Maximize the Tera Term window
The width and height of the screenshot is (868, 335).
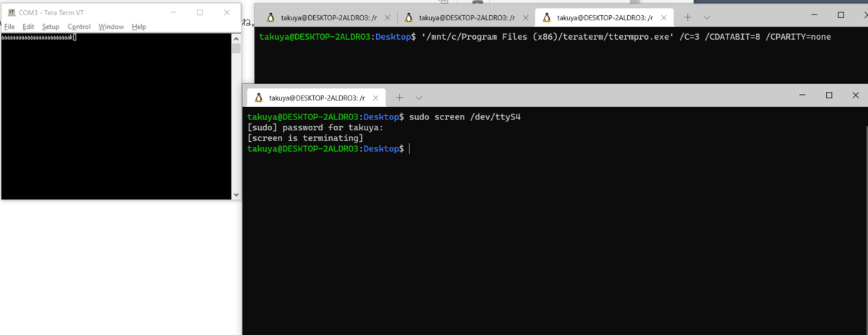coord(200,12)
